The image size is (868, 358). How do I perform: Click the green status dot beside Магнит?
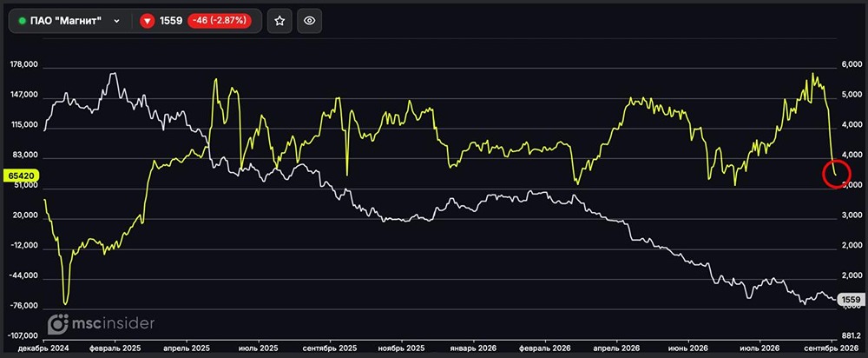click(x=23, y=21)
